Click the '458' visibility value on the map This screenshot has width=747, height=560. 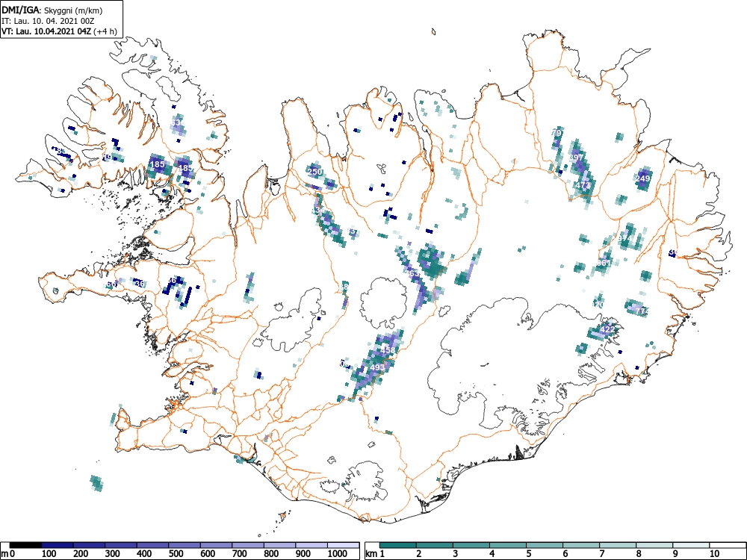[388, 350]
